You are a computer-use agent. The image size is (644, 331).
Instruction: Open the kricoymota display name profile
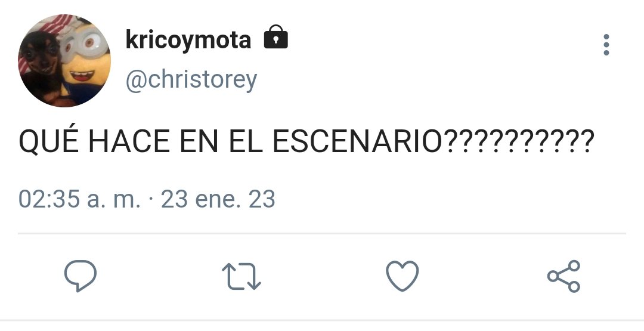188,40
